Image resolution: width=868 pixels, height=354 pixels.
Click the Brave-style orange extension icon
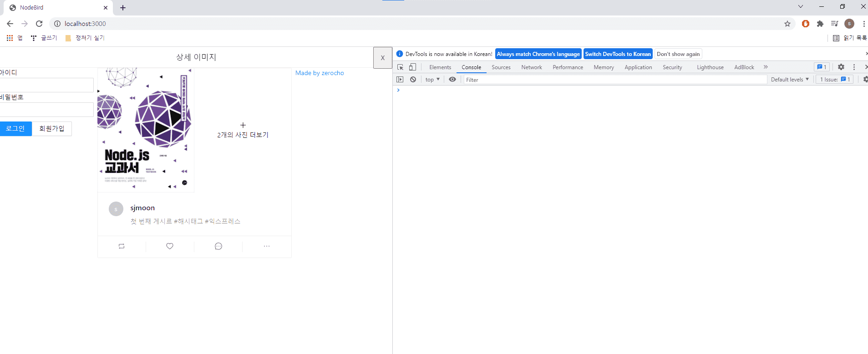point(806,24)
